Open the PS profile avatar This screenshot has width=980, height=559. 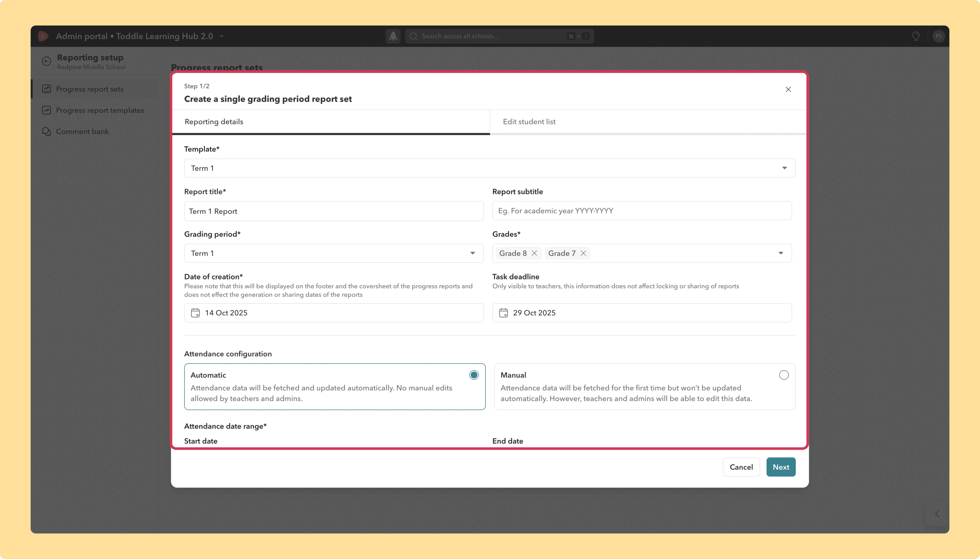tap(939, 36)
